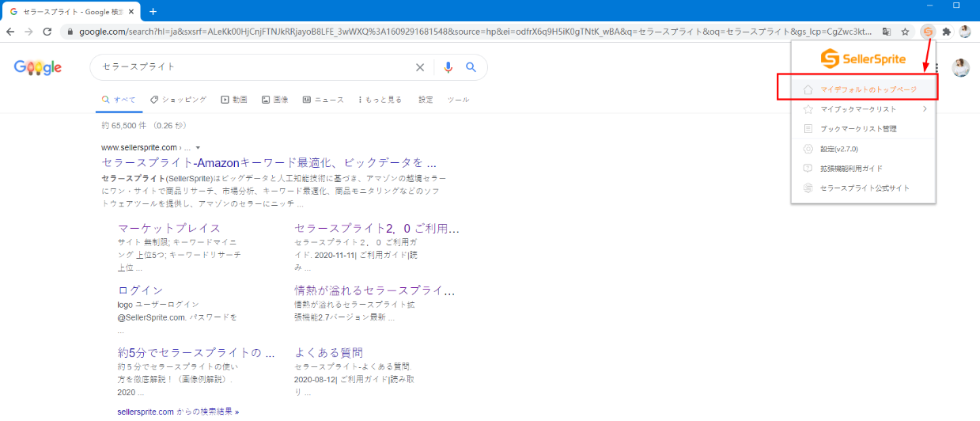The image size is (980, 421).
Task: Click the lock icon in address bar
Action: click(70, 32)
